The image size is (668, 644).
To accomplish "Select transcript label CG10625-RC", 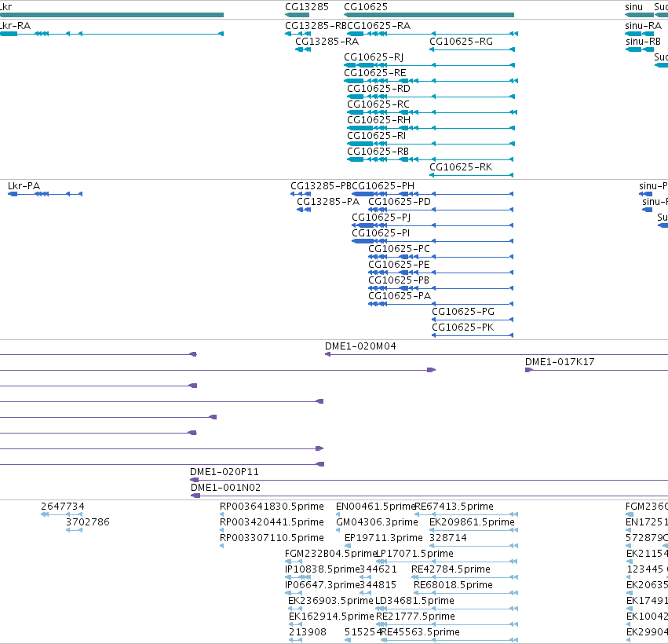I will coord(378,105).
